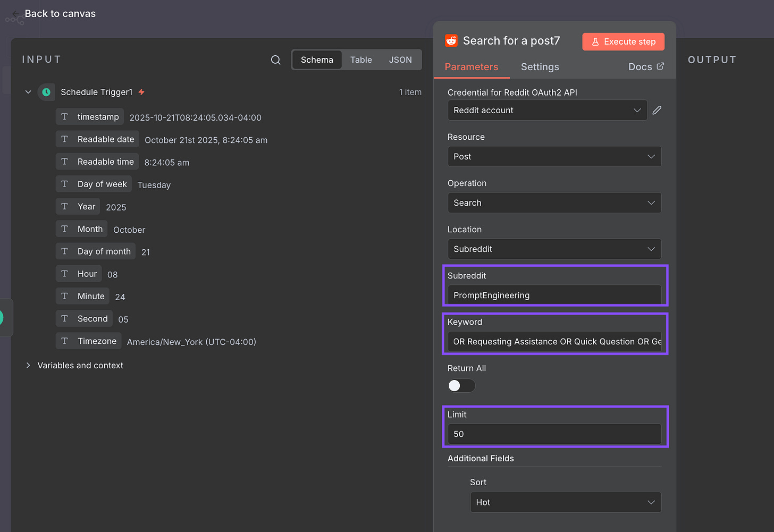Click the type icon of the Minute field
Image resolution: width=774 pixels, height=532 pixels.
point(65,296)
